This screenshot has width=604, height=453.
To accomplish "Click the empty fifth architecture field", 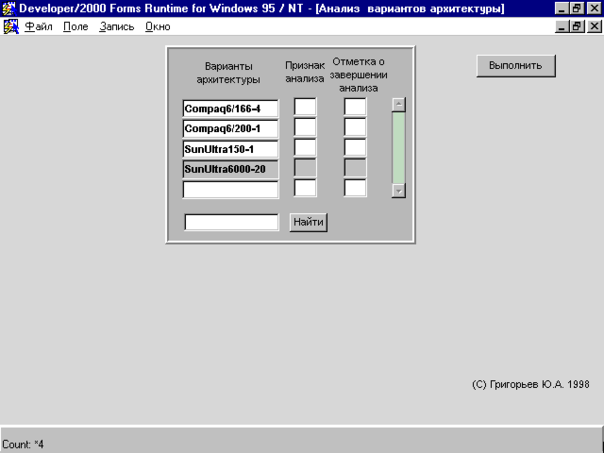I will pos(230,190).
